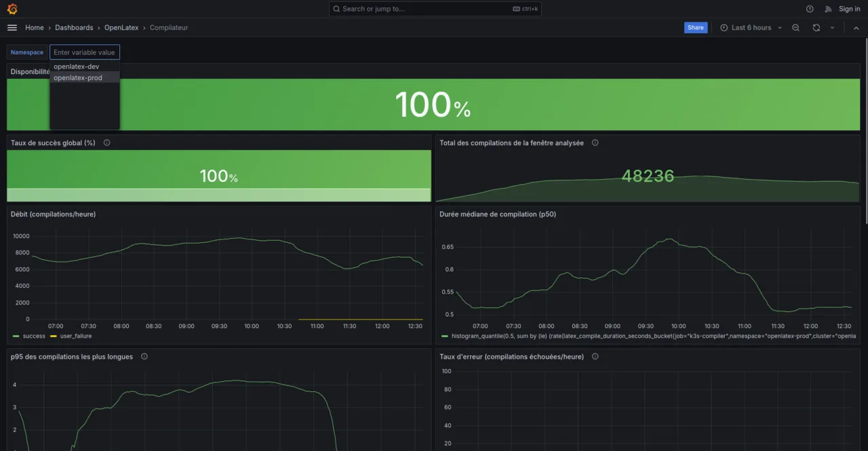Open the OpenLatex folder breadcrumb

point(121,28)
